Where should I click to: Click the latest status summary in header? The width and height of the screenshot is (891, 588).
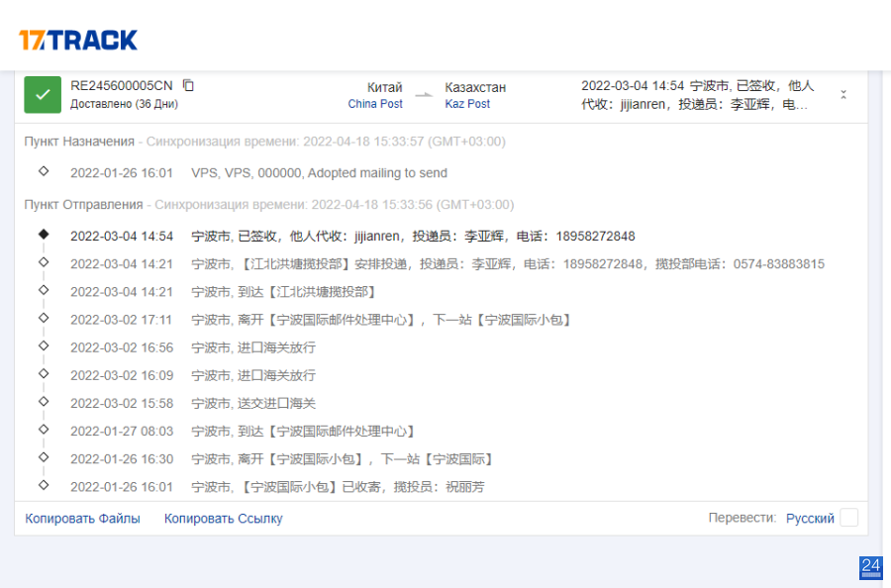tap(698, 95)
